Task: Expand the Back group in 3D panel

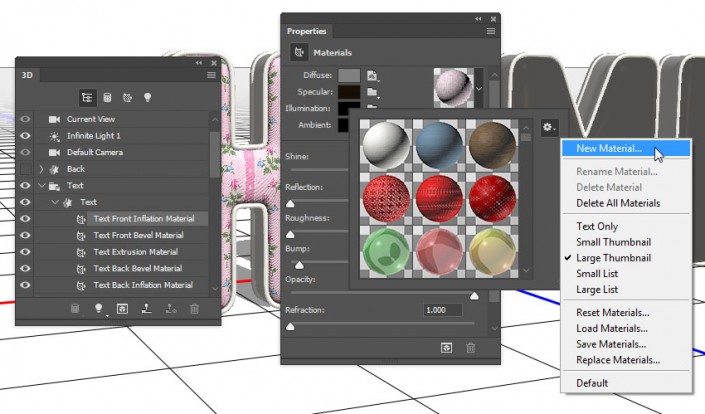Action: [x=42, y=169]
